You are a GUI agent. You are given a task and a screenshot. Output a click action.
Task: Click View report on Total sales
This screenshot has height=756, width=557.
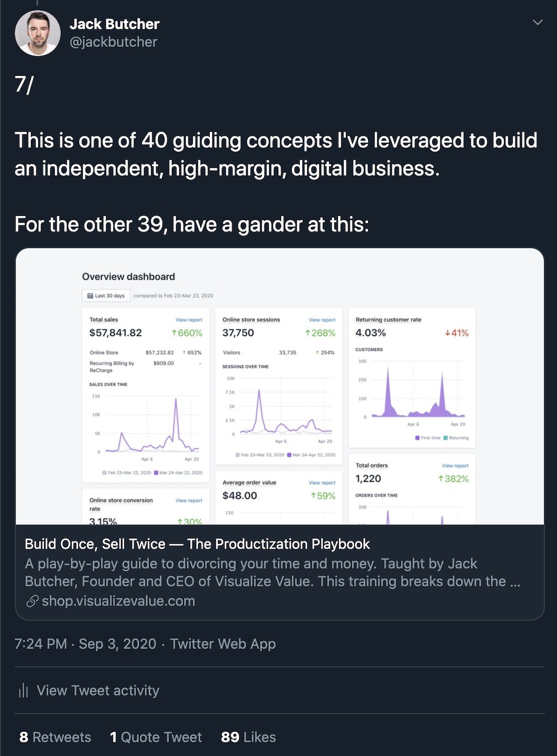(x=189, y=320)
